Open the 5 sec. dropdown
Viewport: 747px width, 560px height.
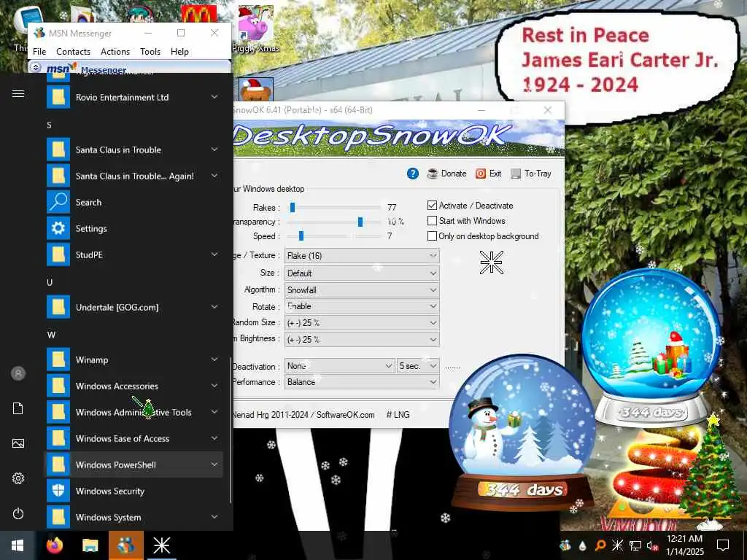point(418,366)
